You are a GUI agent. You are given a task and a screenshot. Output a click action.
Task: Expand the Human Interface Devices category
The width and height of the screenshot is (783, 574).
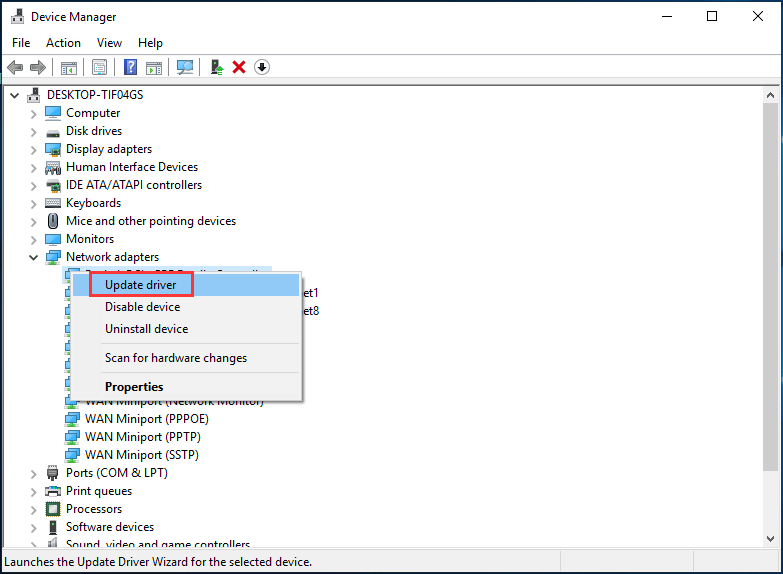[x=33, y=168]
